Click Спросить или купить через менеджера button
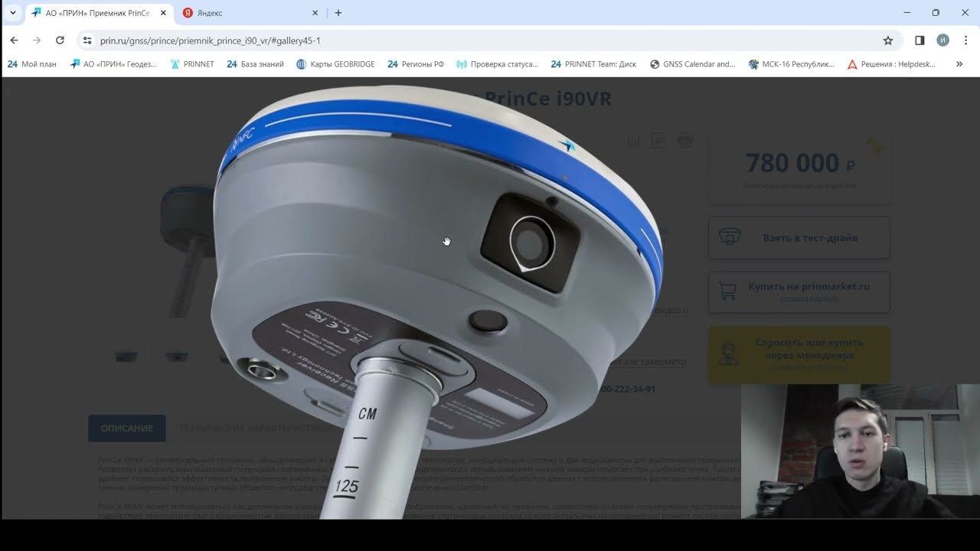Image resolution: width=980 pixels, height=551 pixels. coord(799,354)
